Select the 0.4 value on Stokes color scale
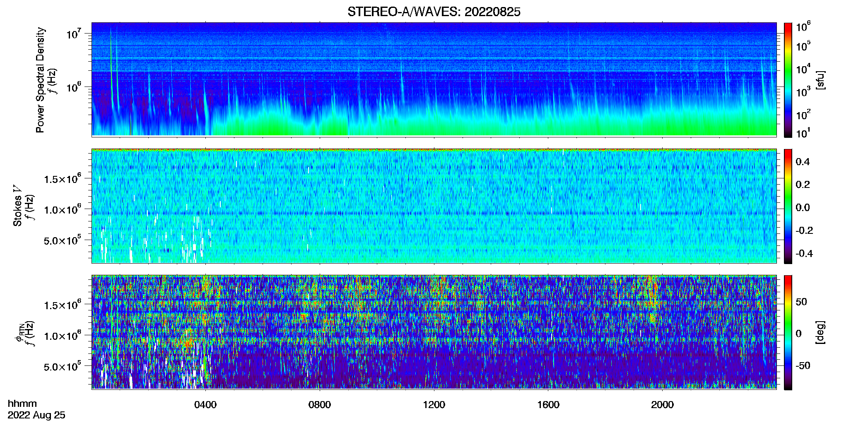This screenshot has height=447, width=868. click(x=803, y=162)
